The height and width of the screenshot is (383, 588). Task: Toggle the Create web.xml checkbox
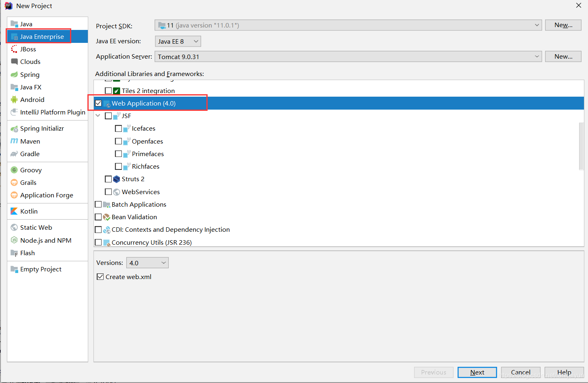click(100, 277)
